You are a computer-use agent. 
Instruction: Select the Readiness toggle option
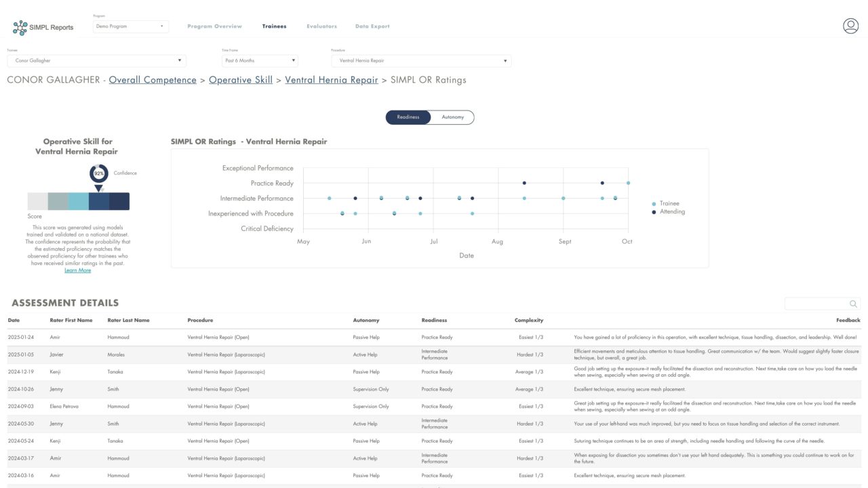tap(409, 117)
